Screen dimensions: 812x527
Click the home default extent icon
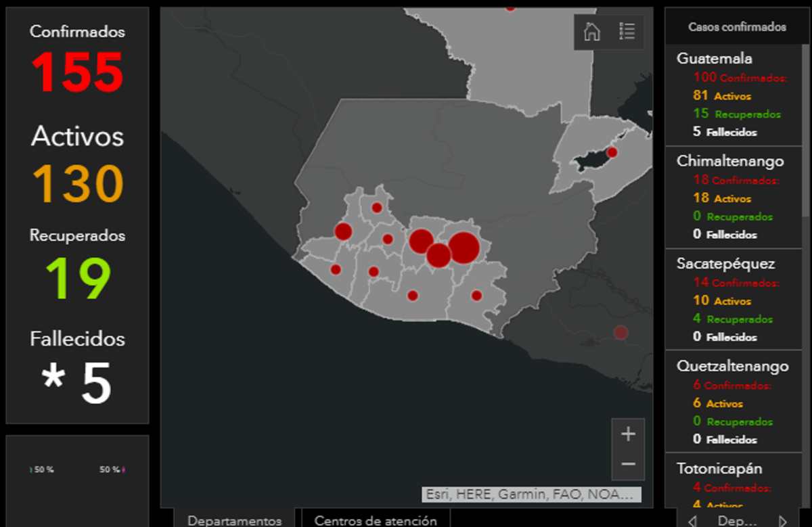[591, 32]
